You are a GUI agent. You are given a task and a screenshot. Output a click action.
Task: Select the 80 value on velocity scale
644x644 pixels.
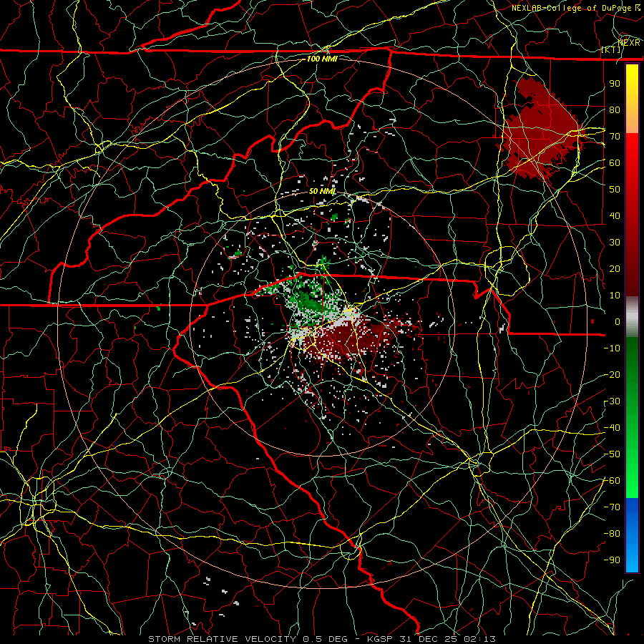[x=615, y=109]
